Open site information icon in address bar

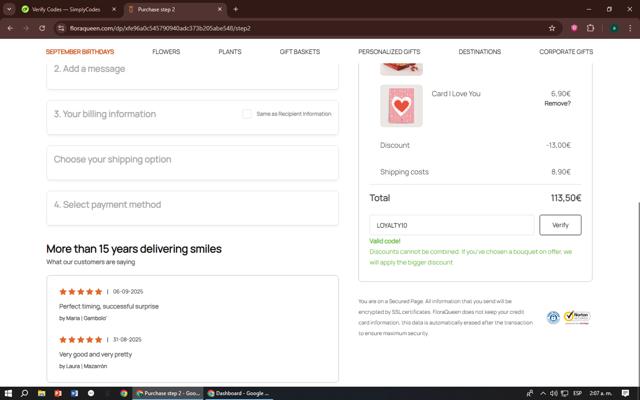pyautogui.click(x=61, y=28)
